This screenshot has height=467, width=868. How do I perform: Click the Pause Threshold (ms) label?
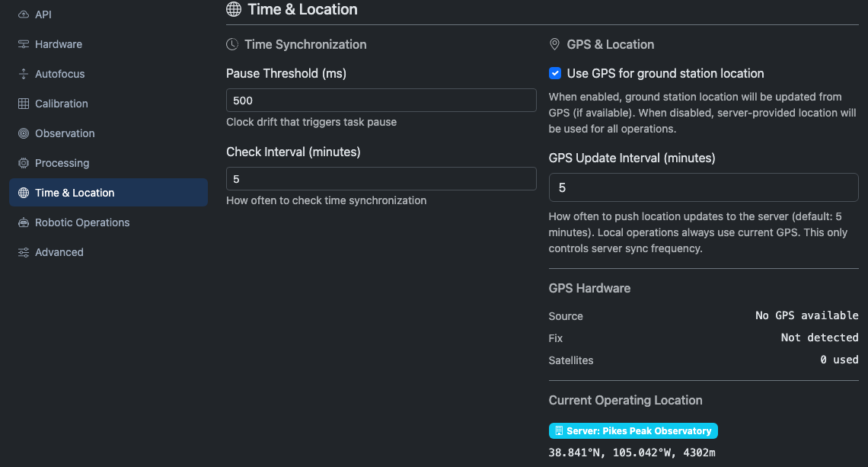(286, 73)
